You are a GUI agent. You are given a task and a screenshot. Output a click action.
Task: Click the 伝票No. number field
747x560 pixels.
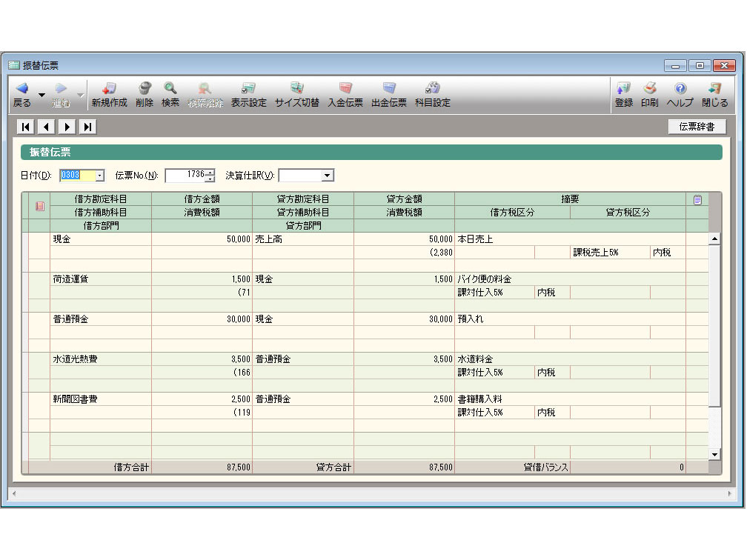click(x=185, y=176)
